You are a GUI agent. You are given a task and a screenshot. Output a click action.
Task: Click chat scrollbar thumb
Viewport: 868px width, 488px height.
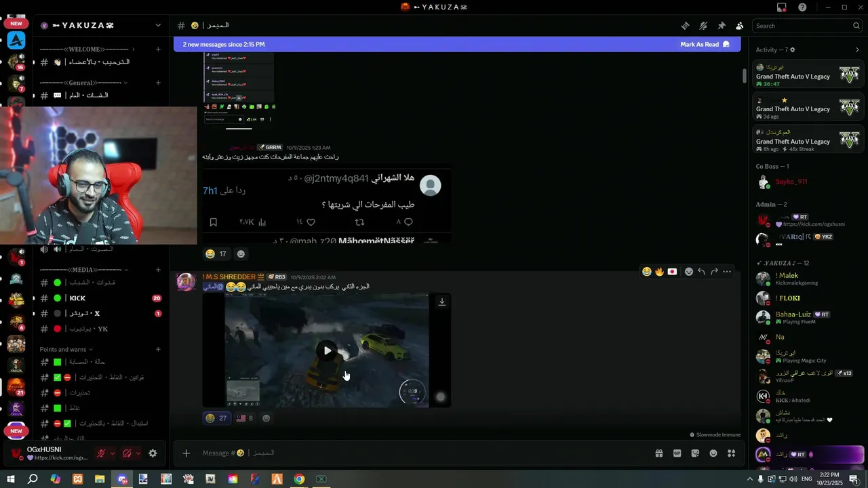click(744, 75)
